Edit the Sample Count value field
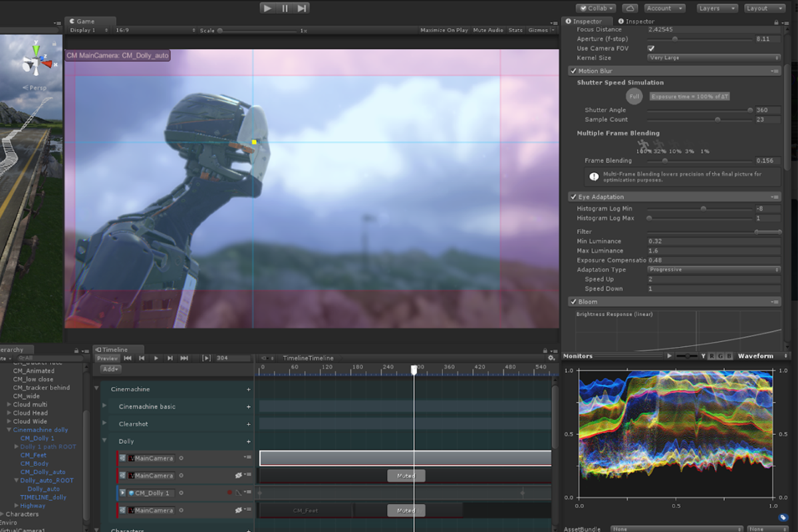The image size is (798, 532). coord(767,120)
